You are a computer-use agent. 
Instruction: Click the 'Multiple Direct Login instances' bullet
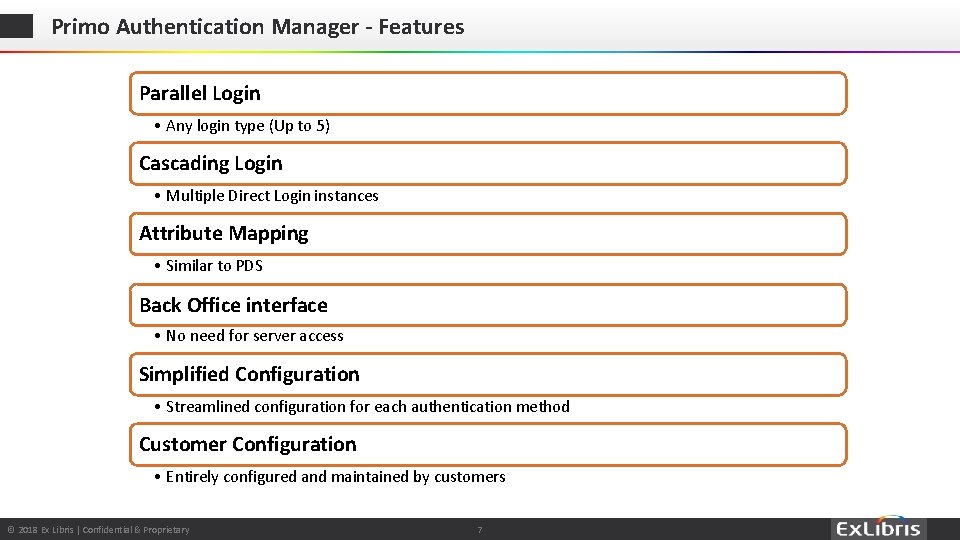click(272, 196)
